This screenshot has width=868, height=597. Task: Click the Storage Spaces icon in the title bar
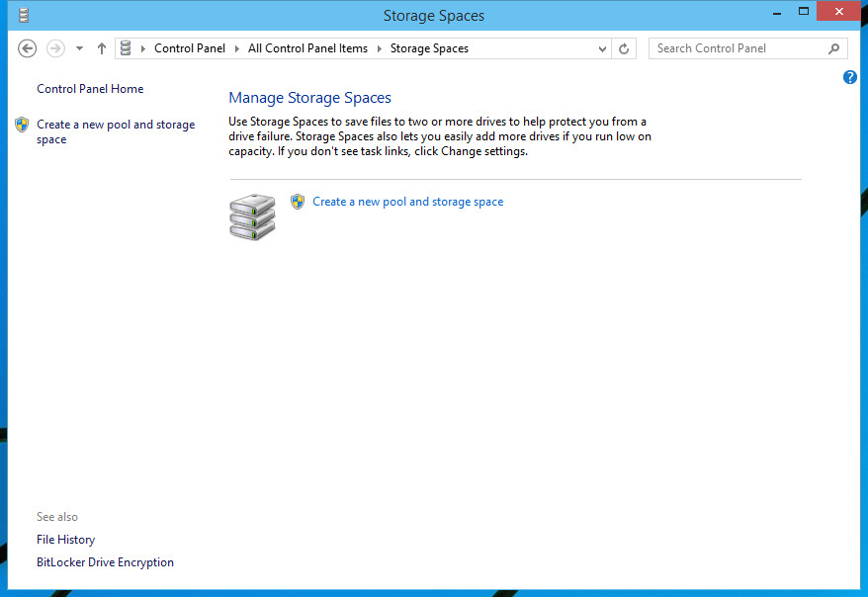tap(22, 15)
